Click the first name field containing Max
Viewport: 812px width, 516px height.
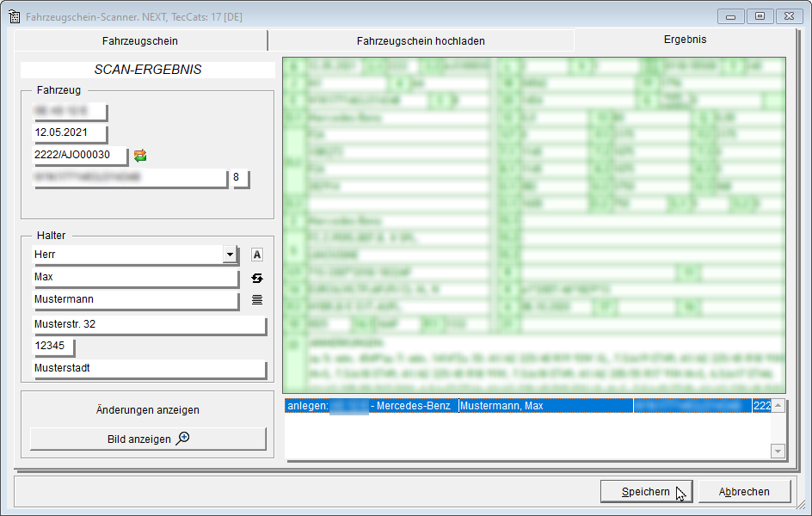point(135,277)
